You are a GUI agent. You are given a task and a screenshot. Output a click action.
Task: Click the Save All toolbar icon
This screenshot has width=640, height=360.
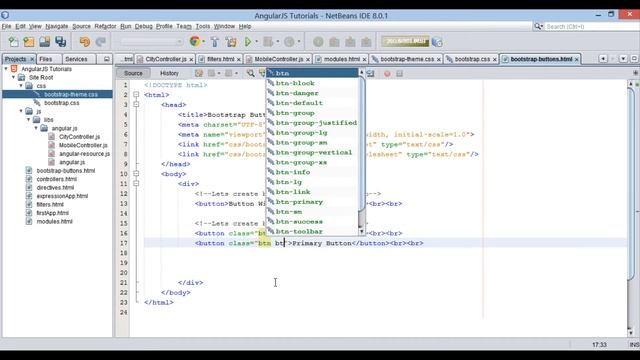click(x=61, y=42)
